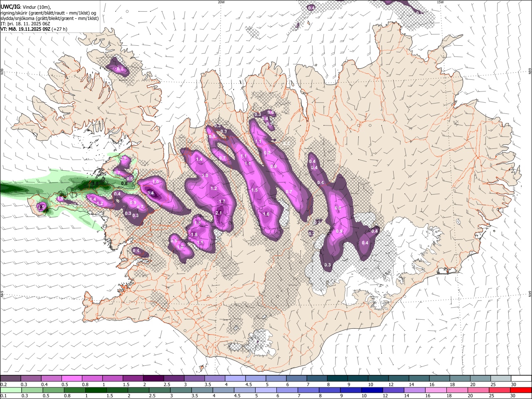Click the '15W' longitude label
Viewport: 532px width, 399px height.
[x=440, y=2]
